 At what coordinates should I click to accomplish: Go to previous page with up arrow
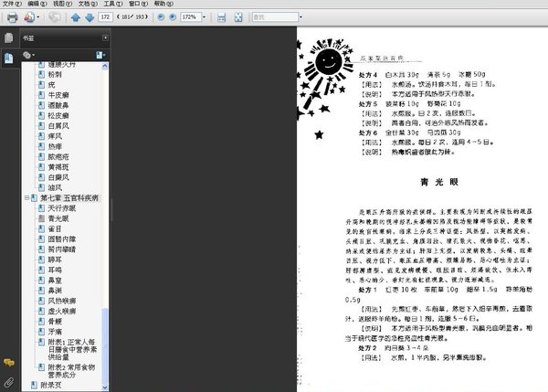click(76, 17)
